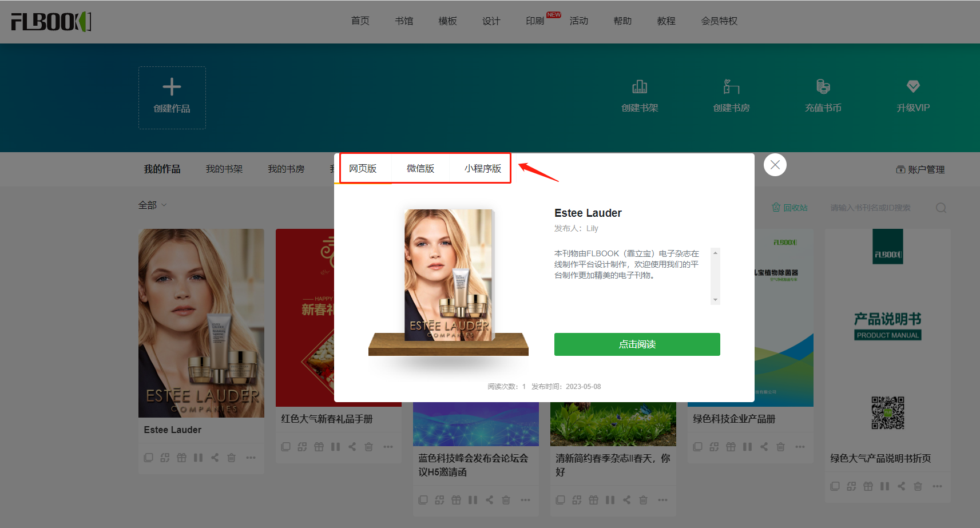The height and width of the screenshot is (528, 980).
Task: Click pause icon under Estee Lauder card
Action: [198, 458]
